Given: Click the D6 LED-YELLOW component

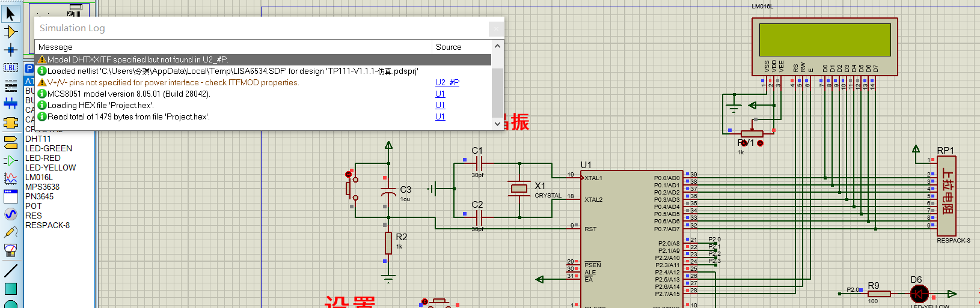Looking at the screenshot, I should [919, 294].
